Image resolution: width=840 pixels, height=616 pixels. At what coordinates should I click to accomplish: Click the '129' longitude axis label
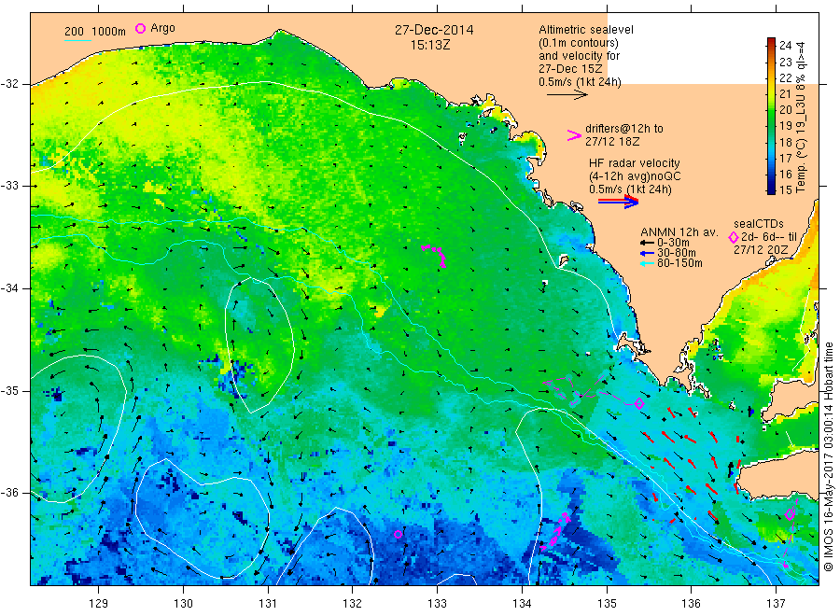(99, 604)
